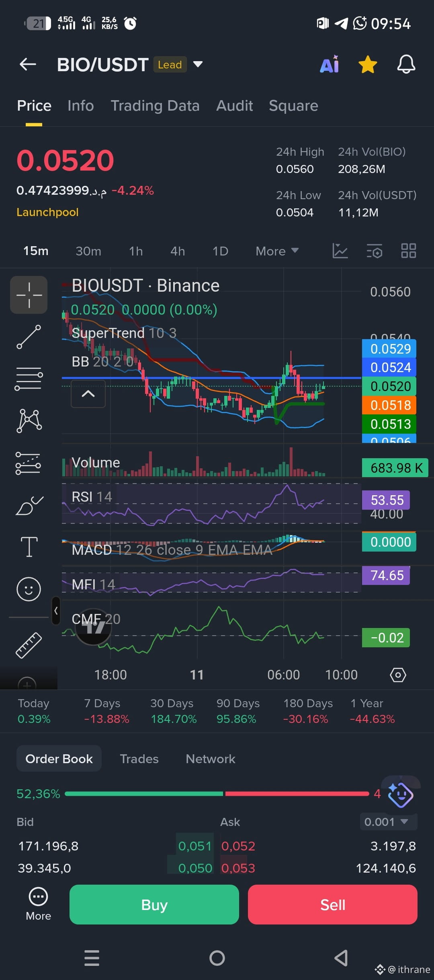Switch chart to 1h interval
Image resolution: width=434 pixels, height=980 pixels.
pos(136,251)
